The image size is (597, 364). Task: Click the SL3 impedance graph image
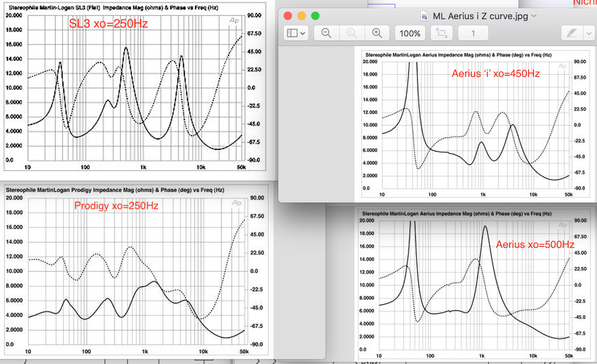[135, 87]
